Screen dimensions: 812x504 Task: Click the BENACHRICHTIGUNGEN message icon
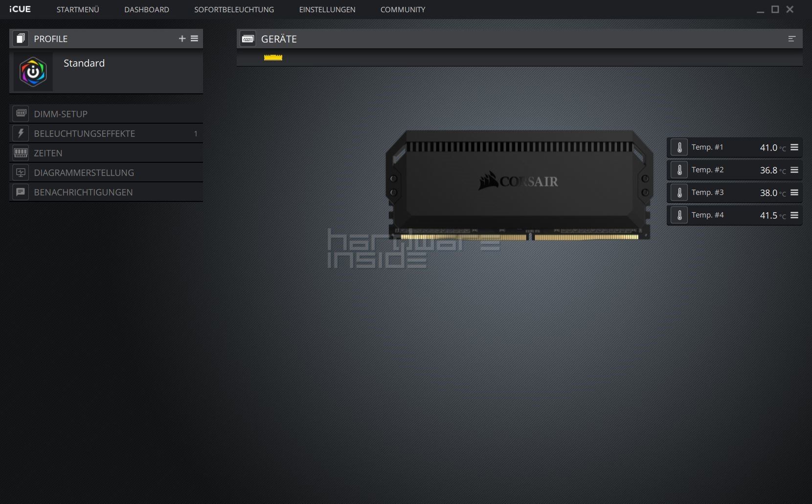click(x=21, y=192)
